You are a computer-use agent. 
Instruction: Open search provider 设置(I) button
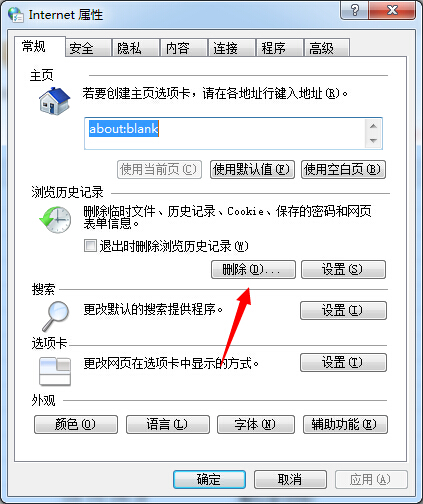343,310
